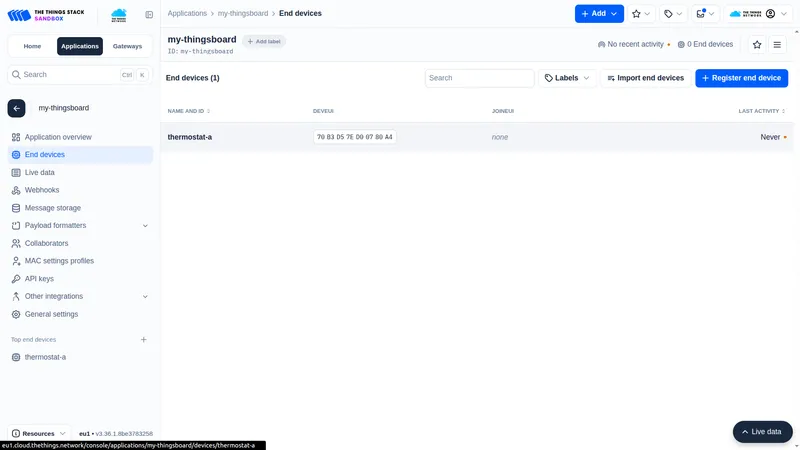
Task: Click the device icon next to thermostat-a in sidebar
Action: (x=16, y=357)
